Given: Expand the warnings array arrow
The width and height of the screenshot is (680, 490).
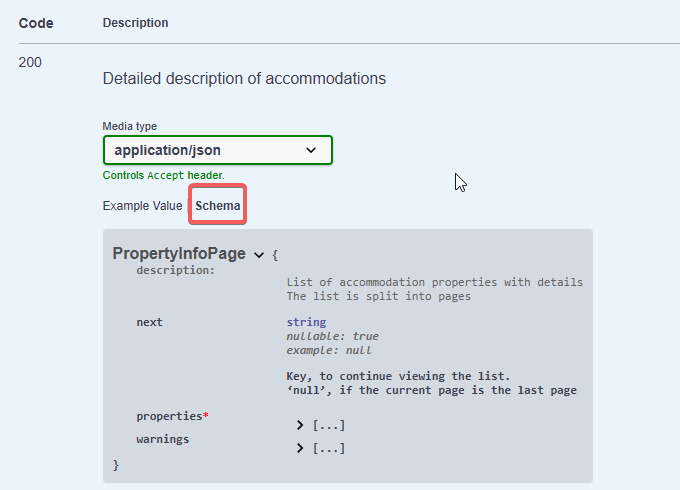Looking at the screenshot, I should click(x=300, y=448).
